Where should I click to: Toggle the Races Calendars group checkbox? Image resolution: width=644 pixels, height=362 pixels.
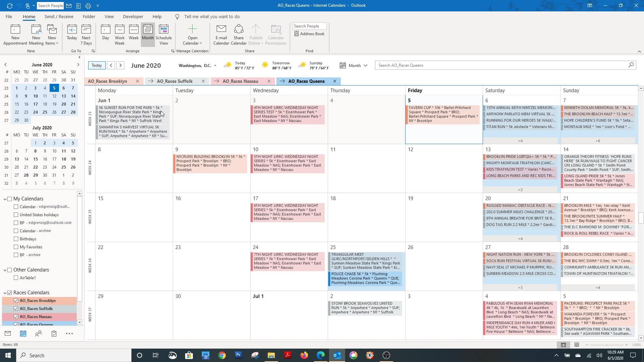(x=10, y=293)
